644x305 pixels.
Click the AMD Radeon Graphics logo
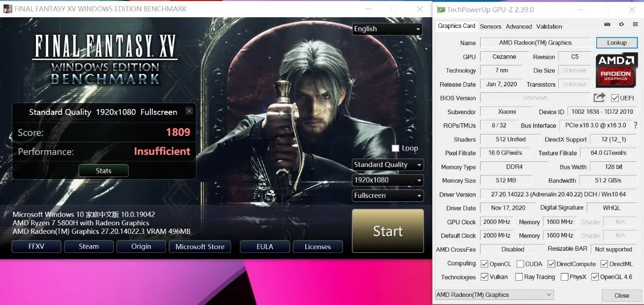pyautogui.click(x=616, y=70)
